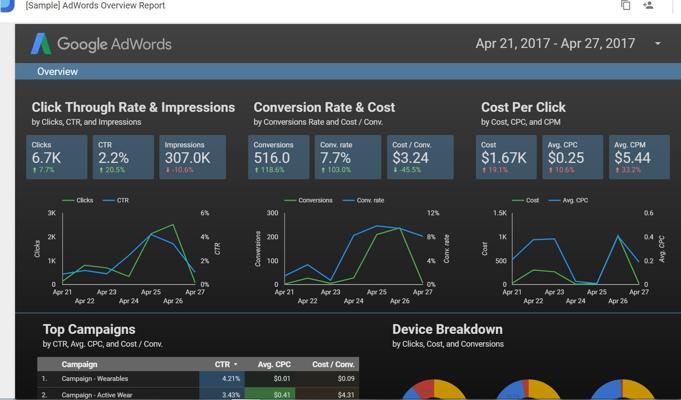Sort table by CTR column arrow
681x400 pixels.
[x=236, y=364]
